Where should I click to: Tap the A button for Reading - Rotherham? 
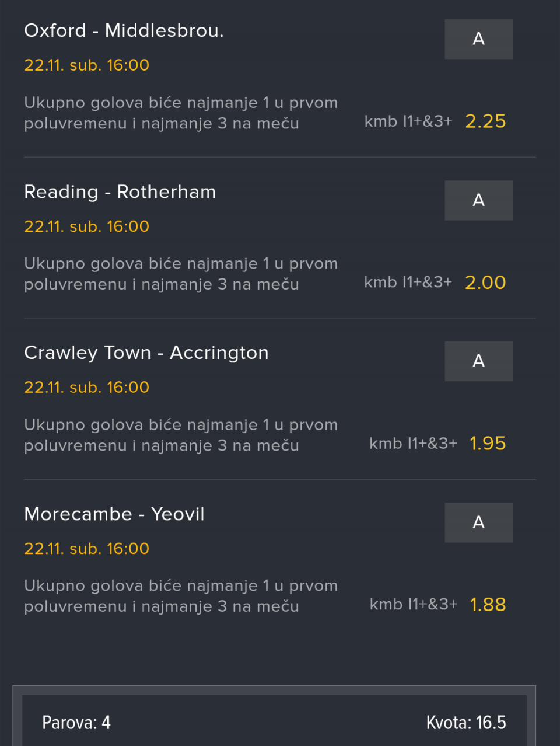pos(478,200)
